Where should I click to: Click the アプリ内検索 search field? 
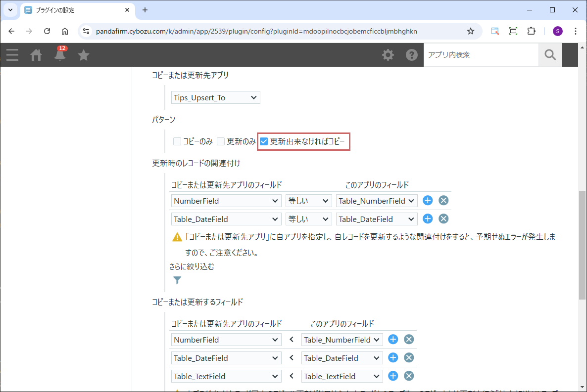coord(480,55)
